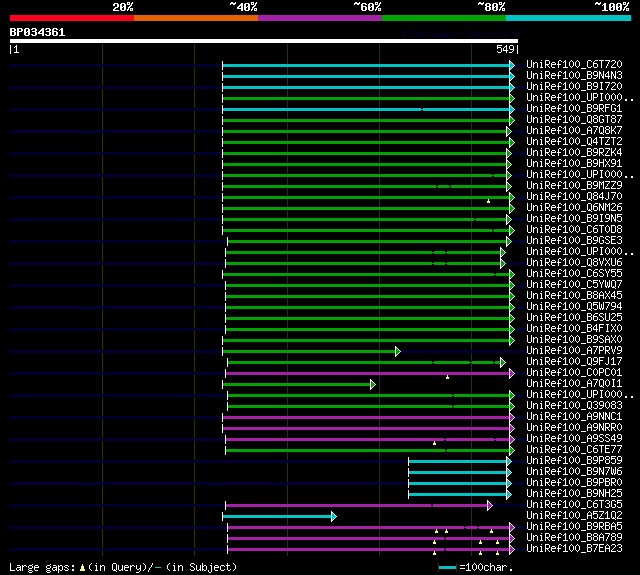Click the green ~80% identity legend segment

[x=444, y=18]
